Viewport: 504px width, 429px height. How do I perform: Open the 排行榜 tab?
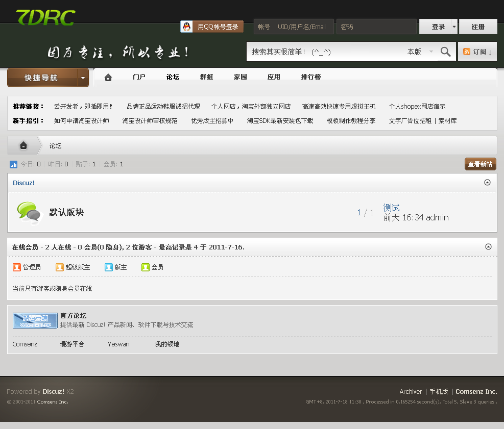[x=311, y=77]
